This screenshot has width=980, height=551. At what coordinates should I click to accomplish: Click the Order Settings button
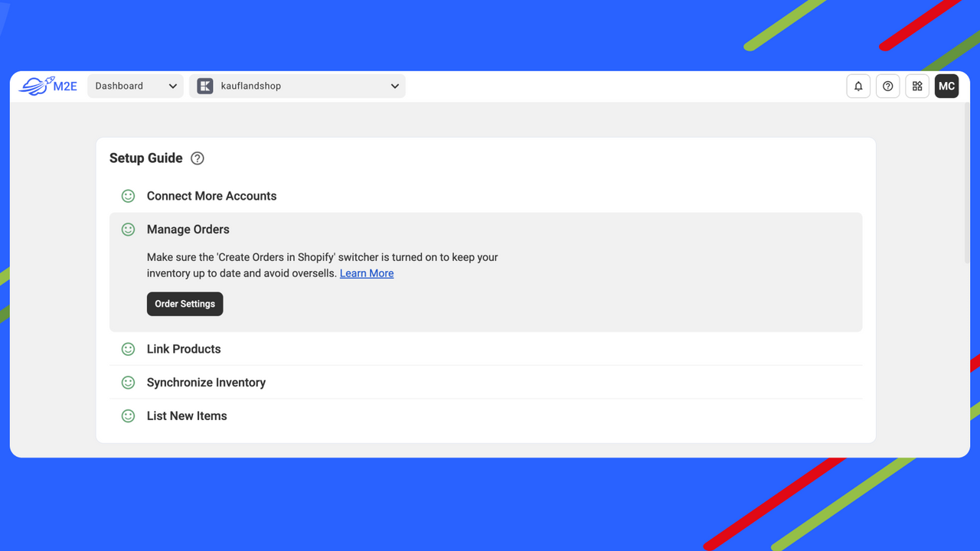click(185, 304)
